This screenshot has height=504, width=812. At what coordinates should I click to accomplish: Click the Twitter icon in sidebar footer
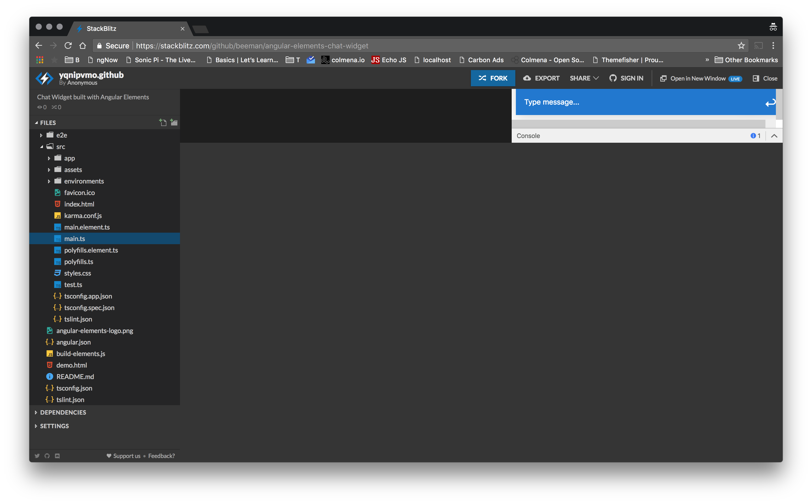click(37, 456)
